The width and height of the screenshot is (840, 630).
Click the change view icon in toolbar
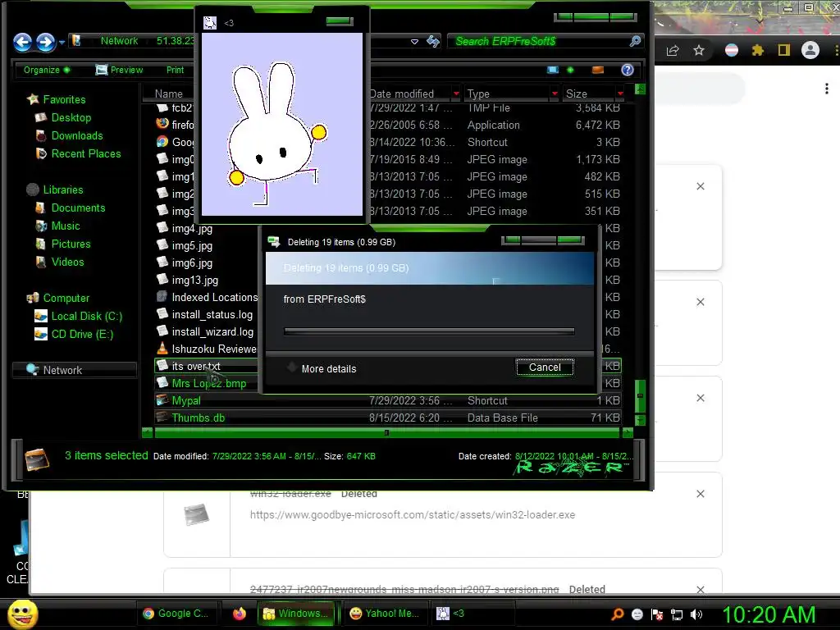point(553,70)
